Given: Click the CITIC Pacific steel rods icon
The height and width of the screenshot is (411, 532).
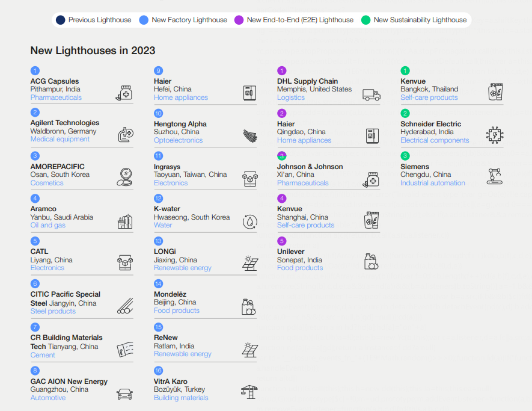Looking at the screenshot, I should tap(125, 306).
